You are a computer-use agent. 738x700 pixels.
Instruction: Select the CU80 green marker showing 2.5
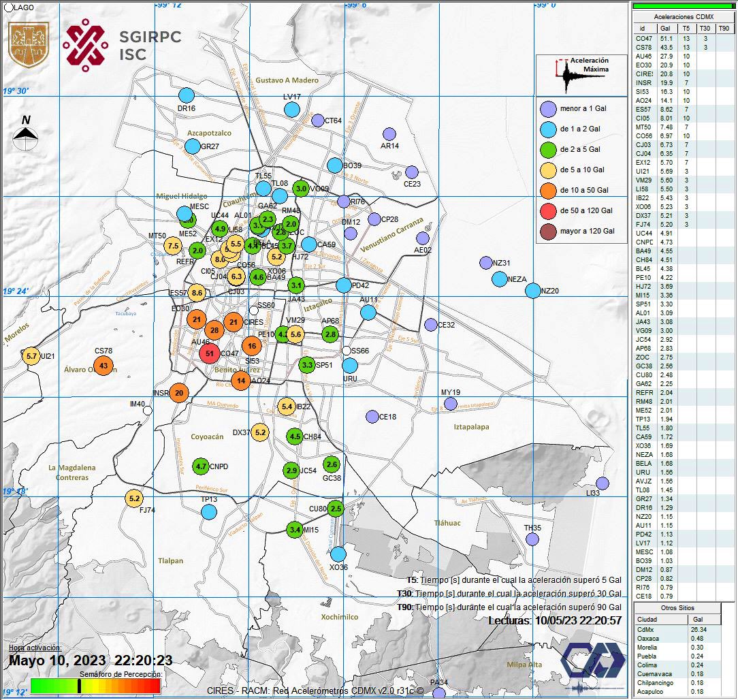[x=336, y=509]
